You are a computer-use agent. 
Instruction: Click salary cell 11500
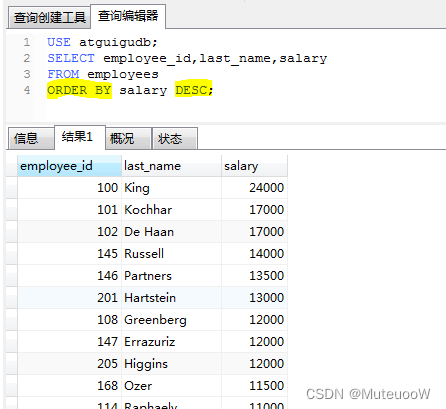click(x=254, y=386)
